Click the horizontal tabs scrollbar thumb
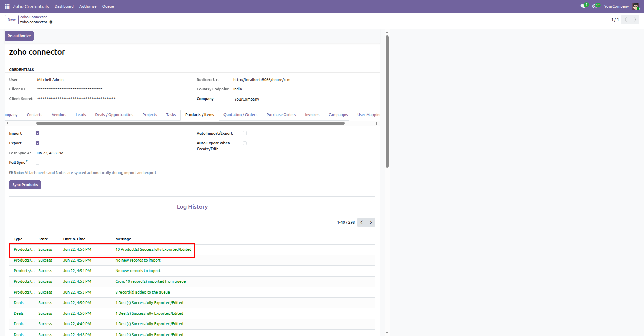644x336 pixels. (x=190, y=123)
